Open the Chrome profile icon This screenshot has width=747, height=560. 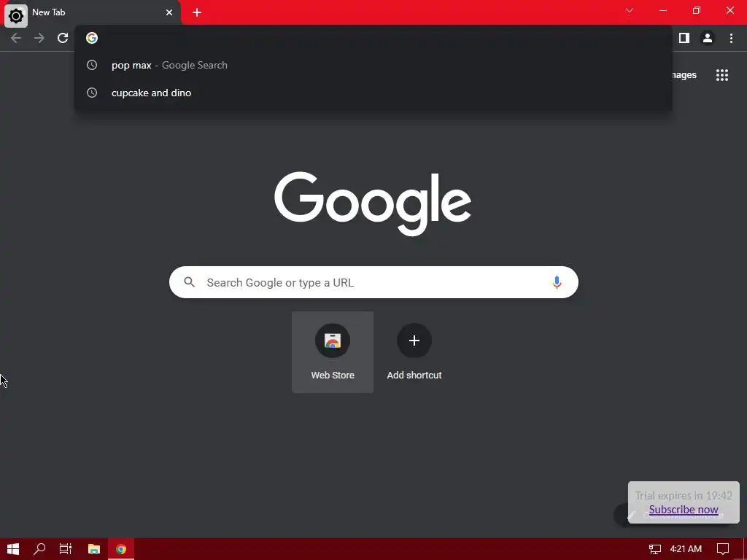point(708,38)
